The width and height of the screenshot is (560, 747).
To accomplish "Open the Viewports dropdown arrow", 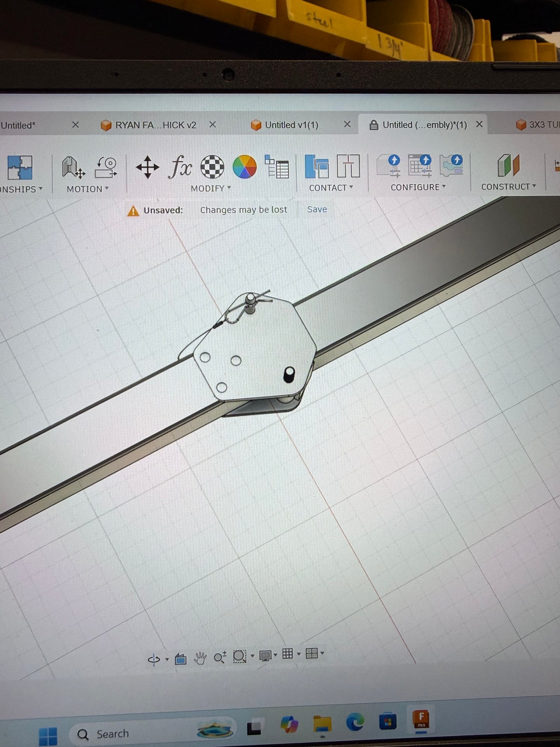I will tap(322, 653).
